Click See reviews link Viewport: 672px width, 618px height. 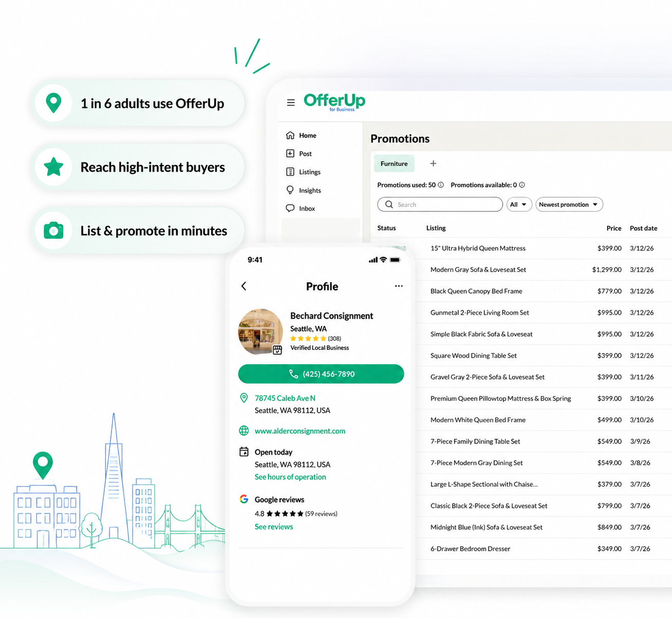(x=274, y=527)
